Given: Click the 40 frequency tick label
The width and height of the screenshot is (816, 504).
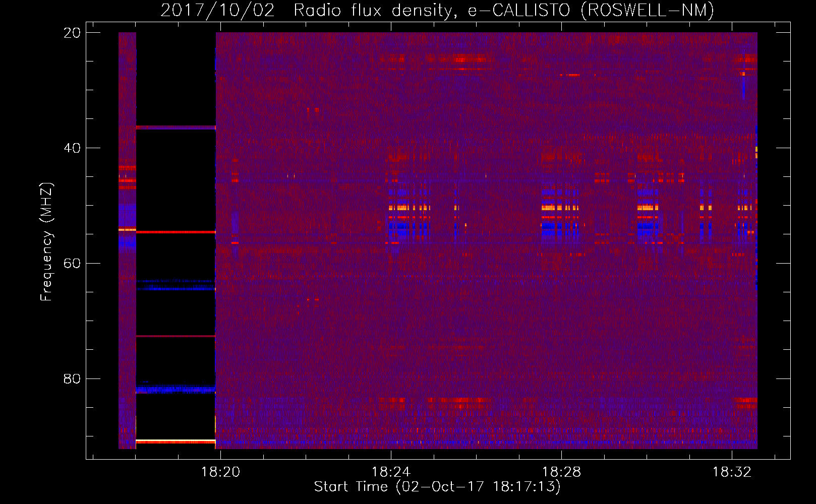Looking at the screenshot, I should point(72,148).
